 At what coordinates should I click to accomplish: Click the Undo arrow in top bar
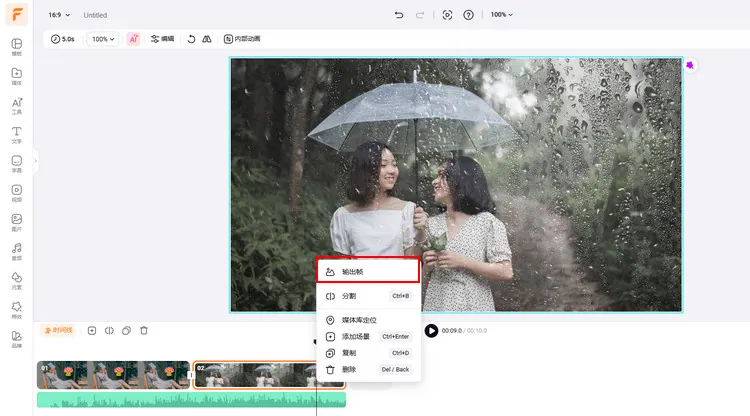pos(399,15)
